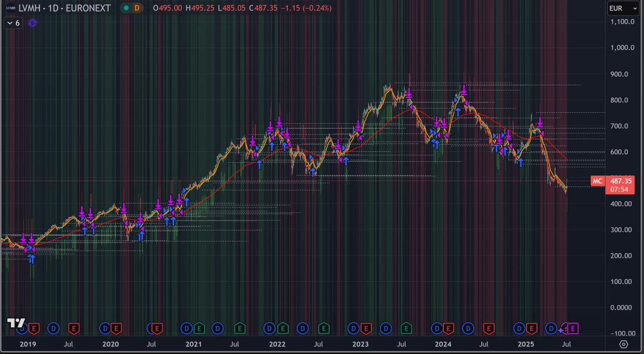Click the orange D delayed-data badge
Viewport: 644px width, 354px height.
(137, 8)
